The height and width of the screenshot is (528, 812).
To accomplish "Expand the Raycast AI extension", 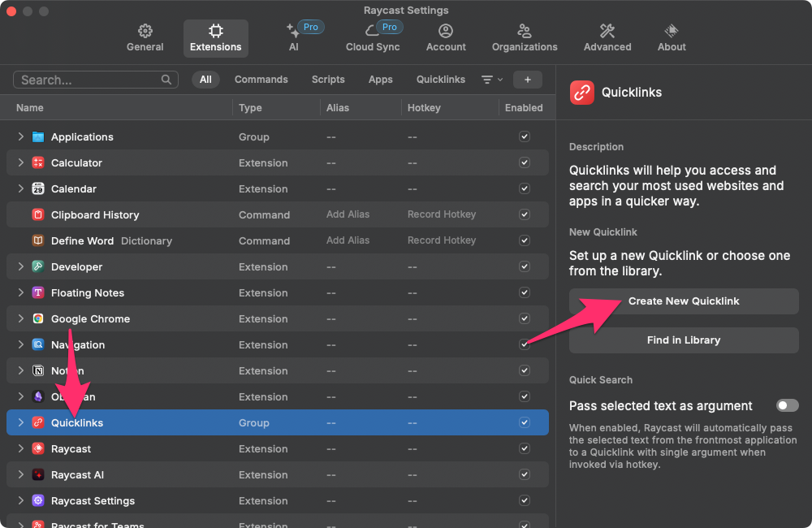I will point(21,474).
